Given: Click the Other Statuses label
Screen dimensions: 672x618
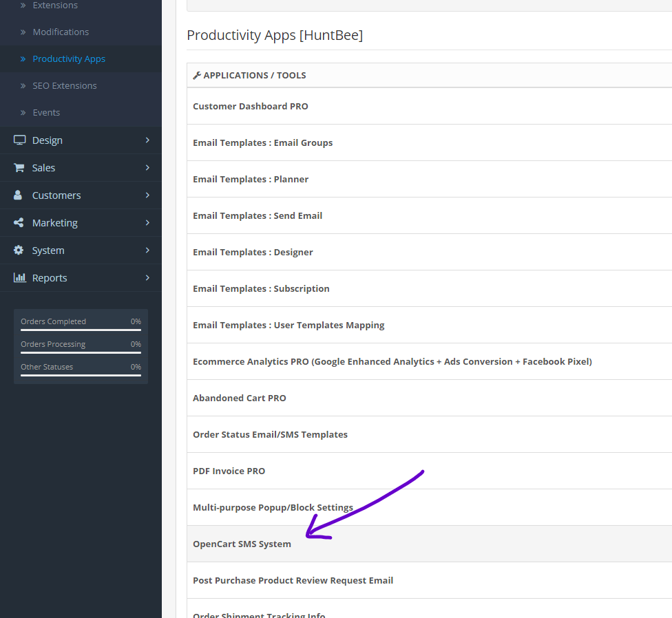Looking at the screenshot, I should coord(47,367).
